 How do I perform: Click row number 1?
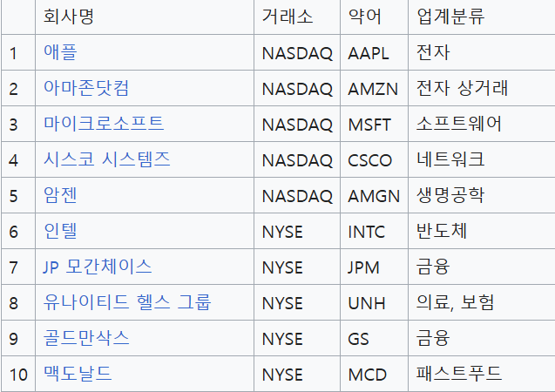coord(13,53)
